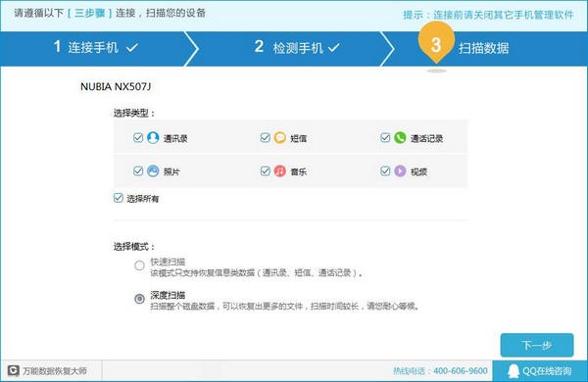Toggle the 选择所有 select-all checkbox

(x=119, y=198)
